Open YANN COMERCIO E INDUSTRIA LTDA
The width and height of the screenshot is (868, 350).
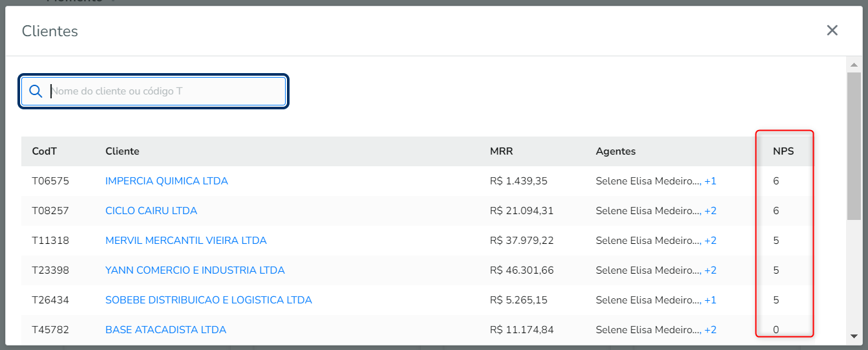(195, 270)
